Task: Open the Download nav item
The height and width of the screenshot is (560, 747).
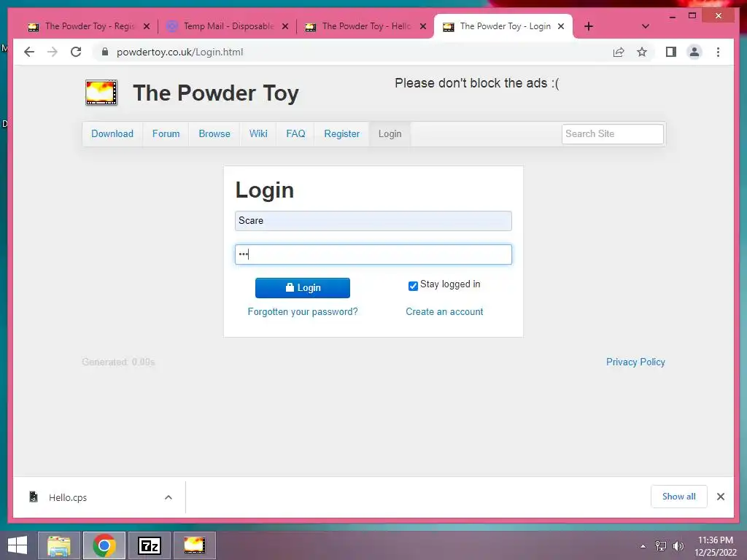Action: 112,134
